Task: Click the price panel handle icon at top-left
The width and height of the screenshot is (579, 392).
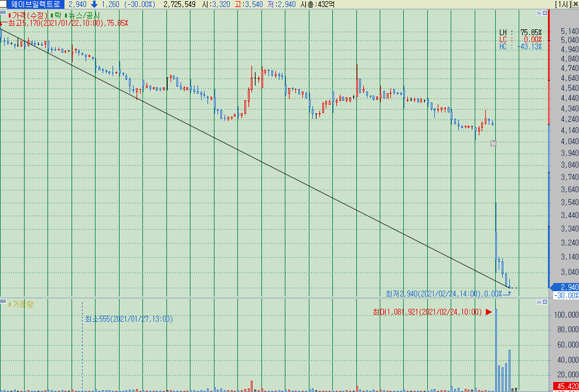Action: pos(3,12)
